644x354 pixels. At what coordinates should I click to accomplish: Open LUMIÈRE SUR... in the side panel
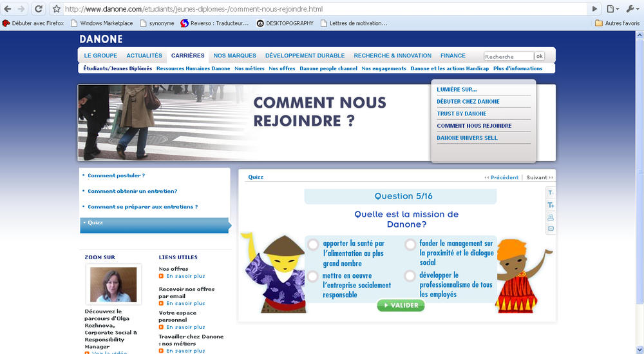coord(457,89)
